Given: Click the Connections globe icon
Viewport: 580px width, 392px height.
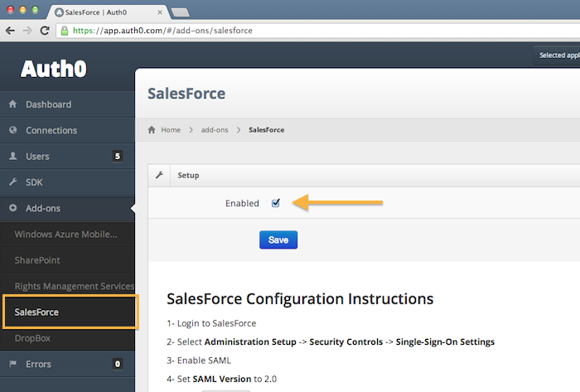Looking at the screenshot, I should [x=13, y=130].
